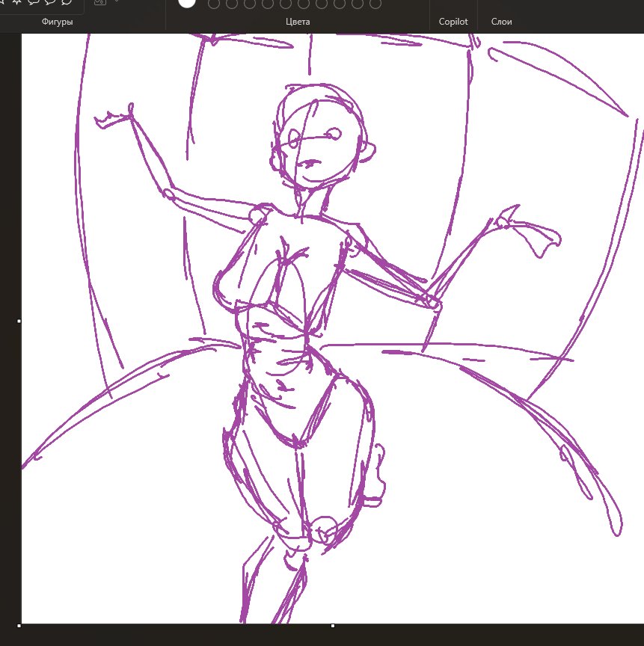The image size is (644, 646).
Task: Select the white color swatch
Action: [x=187, y=2]
